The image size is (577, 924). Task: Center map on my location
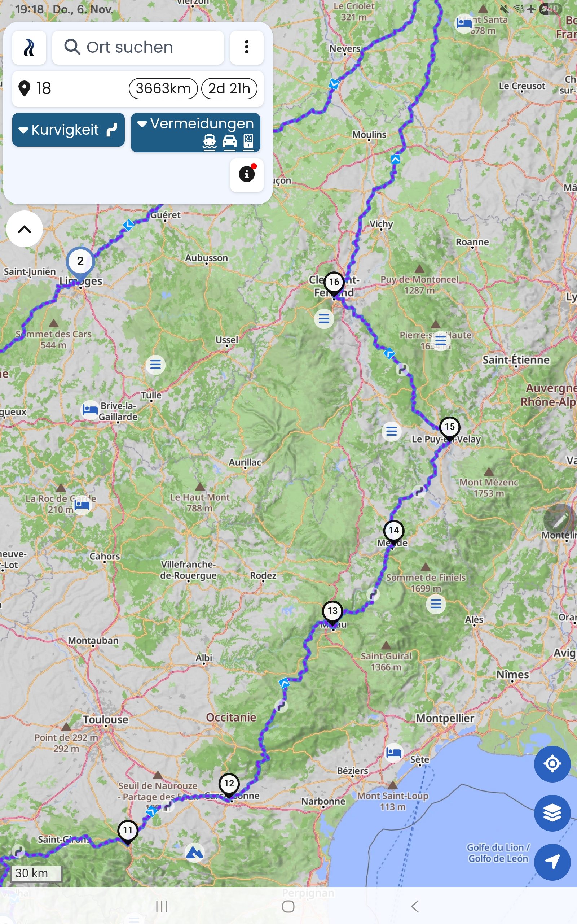pyautogui.click(x=552, y=764)
